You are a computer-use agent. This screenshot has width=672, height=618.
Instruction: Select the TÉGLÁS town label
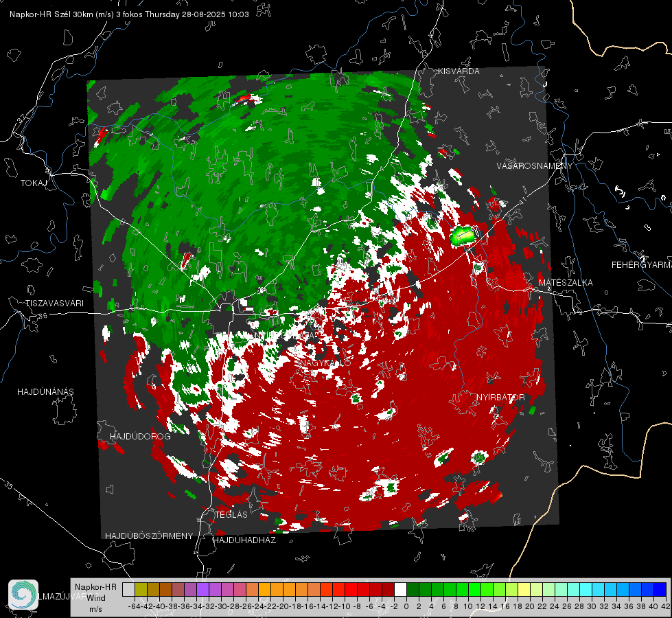[x=231, y=515]
